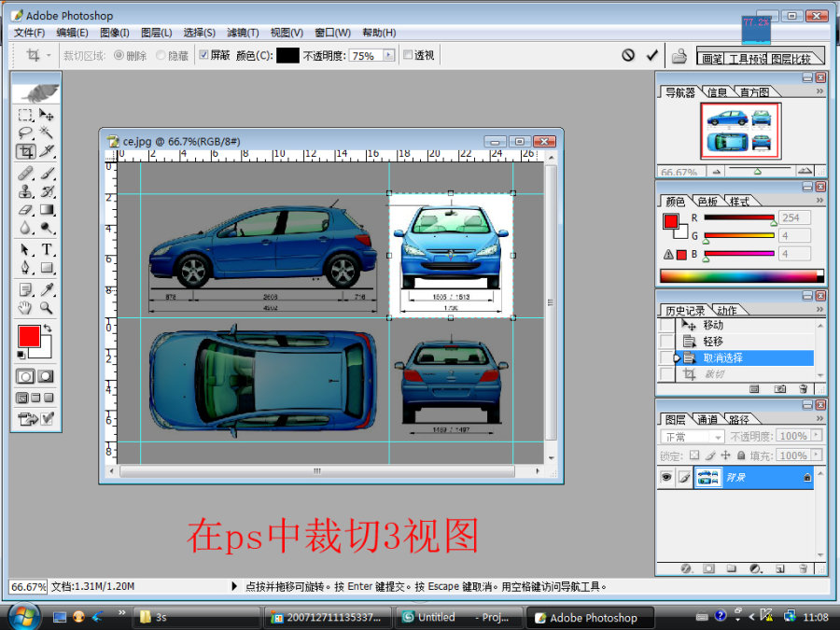Select the Gradient tool
Viewport: 840px width, 630px height.
[47, 209]
